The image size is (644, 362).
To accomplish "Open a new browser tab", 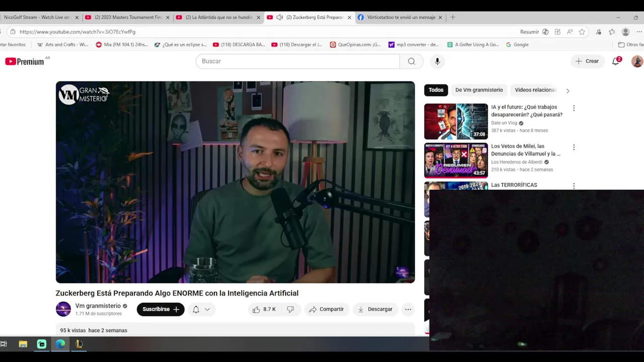I will [x=453, y=17].
